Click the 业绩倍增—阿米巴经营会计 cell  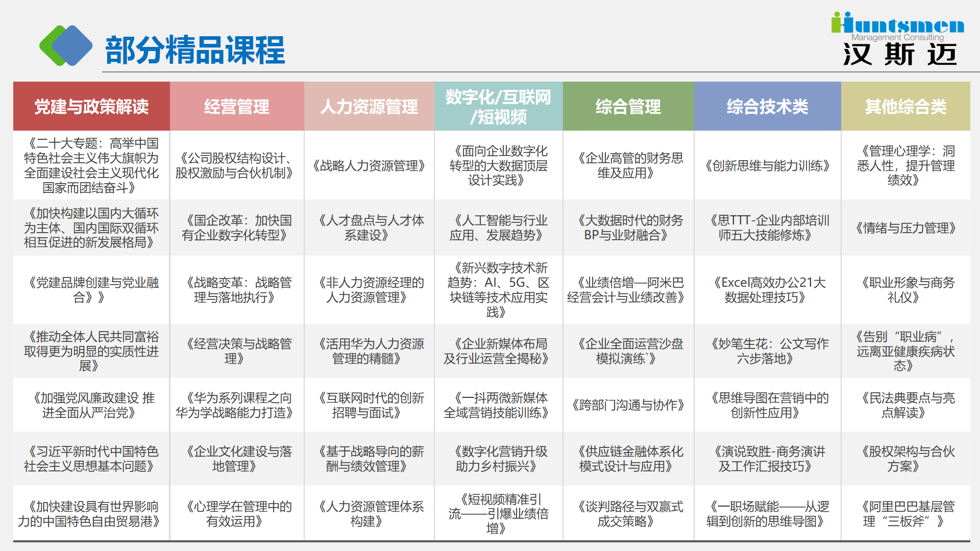pos(628,290)
